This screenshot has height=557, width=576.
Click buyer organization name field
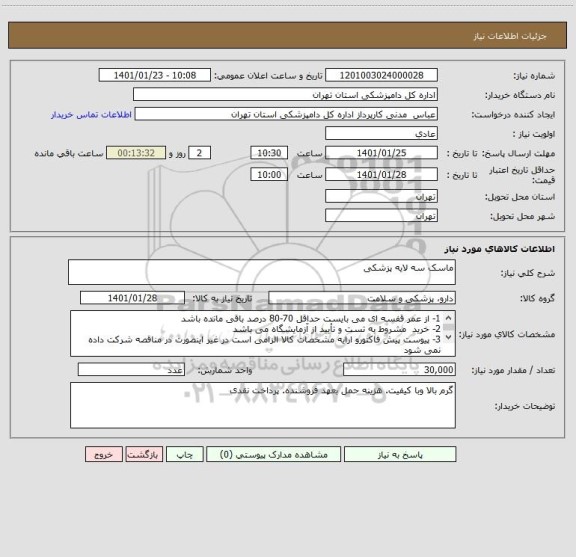coord(285,95)
